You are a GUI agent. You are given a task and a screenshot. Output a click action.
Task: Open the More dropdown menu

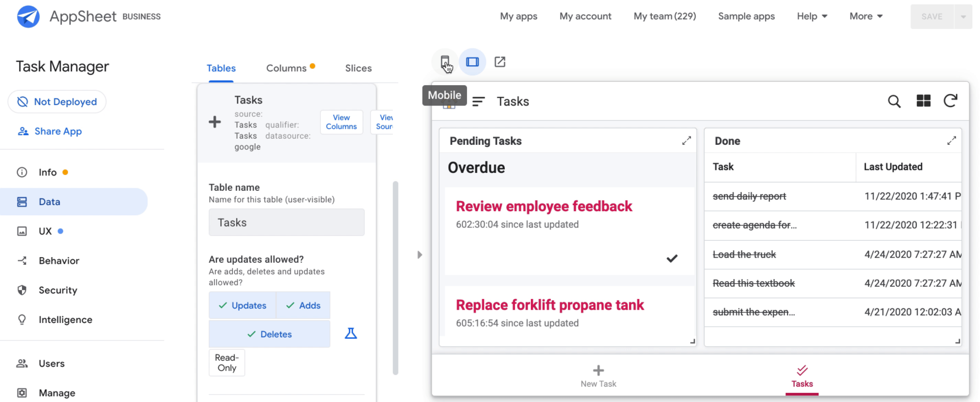(866, 16)
